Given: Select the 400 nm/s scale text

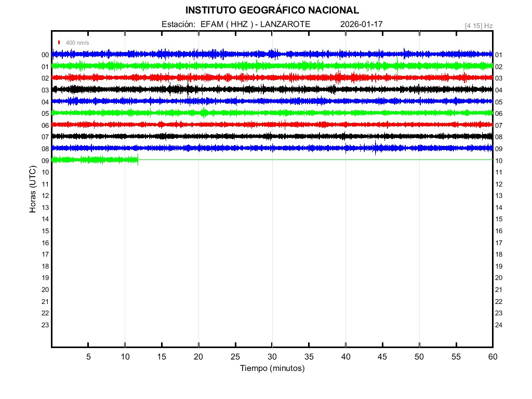Looking at the screenshot, I should click(77, 43).
